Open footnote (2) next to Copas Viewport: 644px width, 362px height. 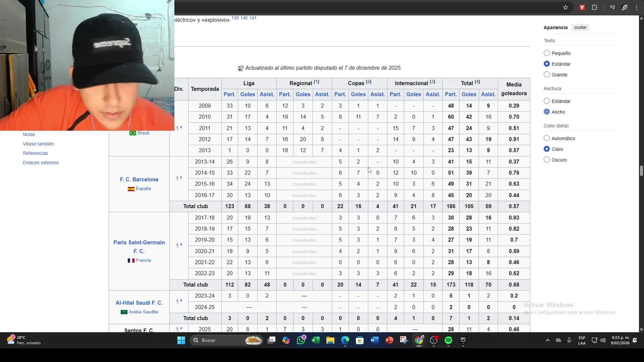tap(369, 82)
